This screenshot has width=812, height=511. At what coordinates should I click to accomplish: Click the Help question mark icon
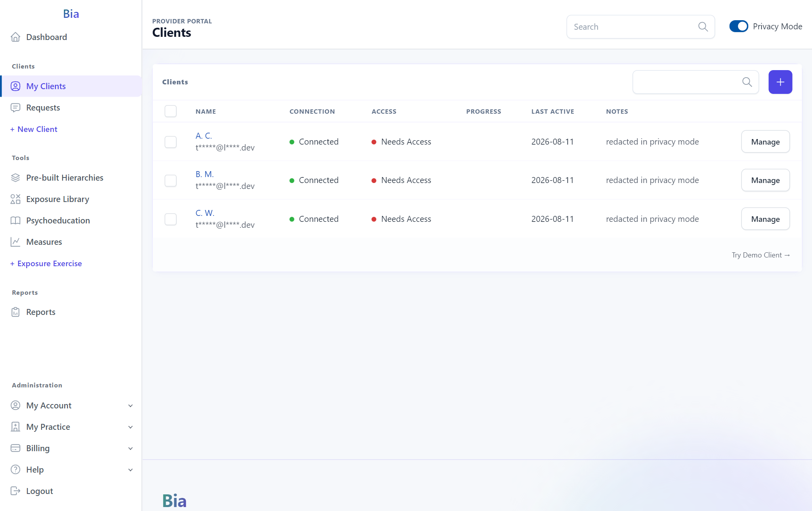(15, 469)
